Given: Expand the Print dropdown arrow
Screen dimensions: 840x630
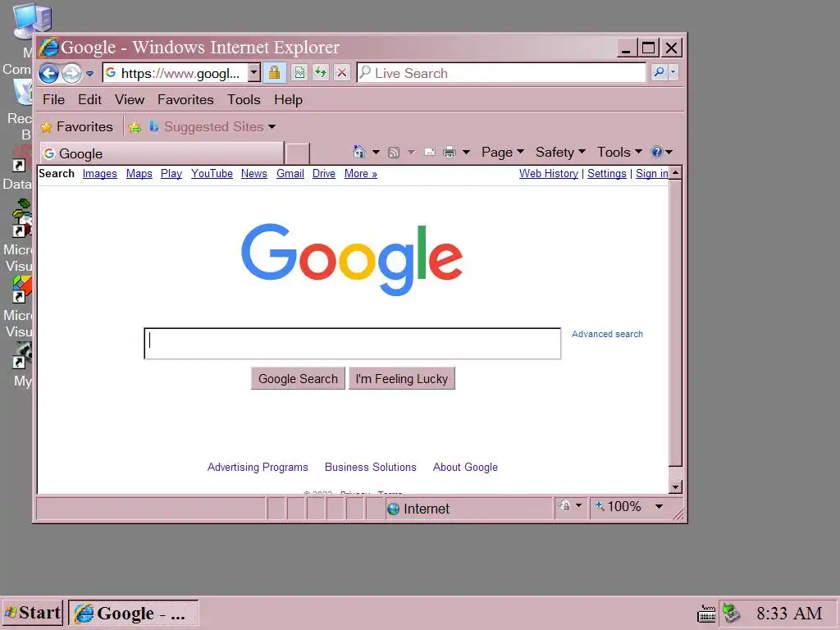Looking at the screenshot, I should (467, 153).
